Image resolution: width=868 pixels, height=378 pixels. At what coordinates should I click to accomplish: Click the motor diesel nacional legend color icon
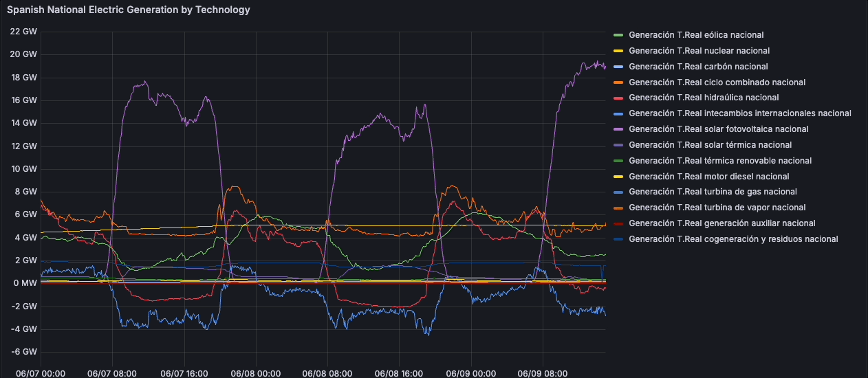[x=618, y=177]
